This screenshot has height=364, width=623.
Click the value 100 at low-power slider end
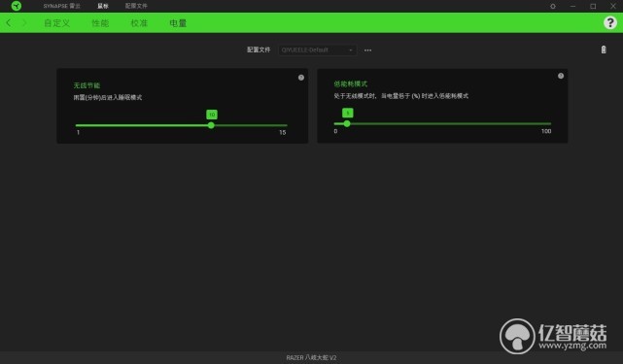[546, 131]
